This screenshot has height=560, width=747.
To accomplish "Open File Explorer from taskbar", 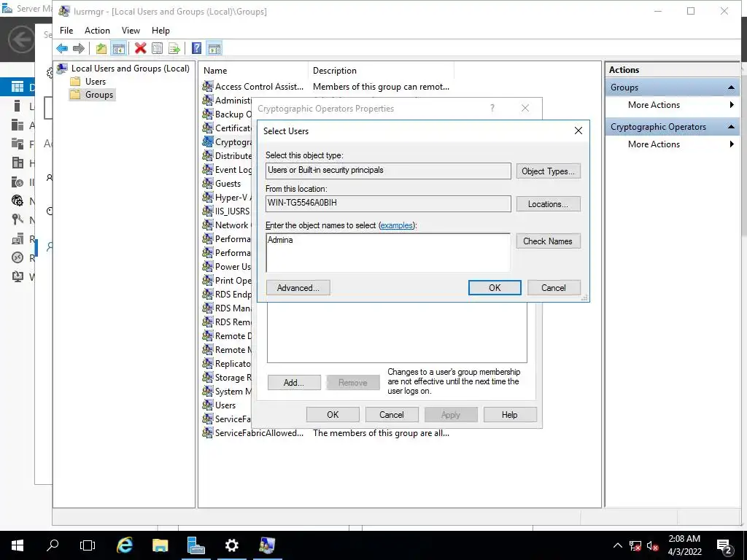I will click(x=160, y=545).
